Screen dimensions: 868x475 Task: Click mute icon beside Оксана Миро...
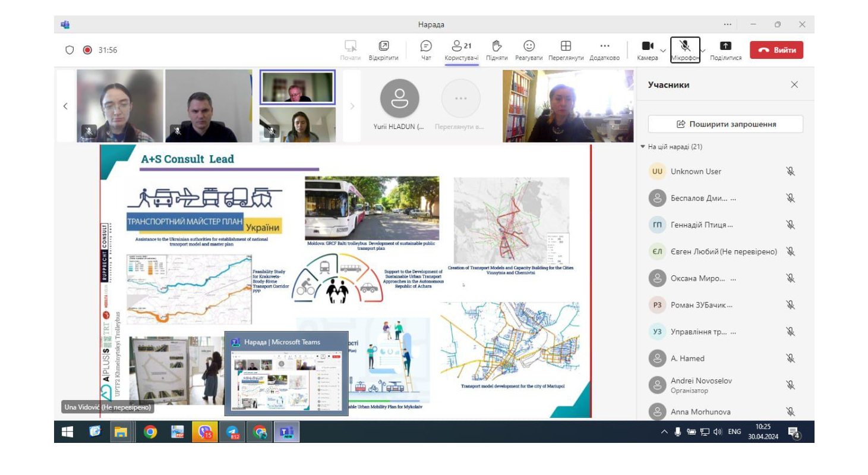(x=790, y=278)
